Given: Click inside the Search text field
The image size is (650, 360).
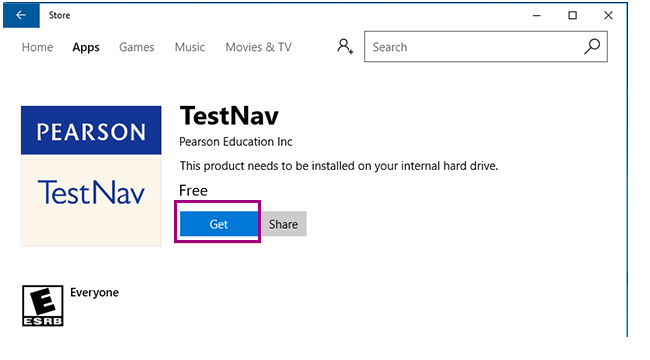Looking at the screenshot, I should pos(473,46).
